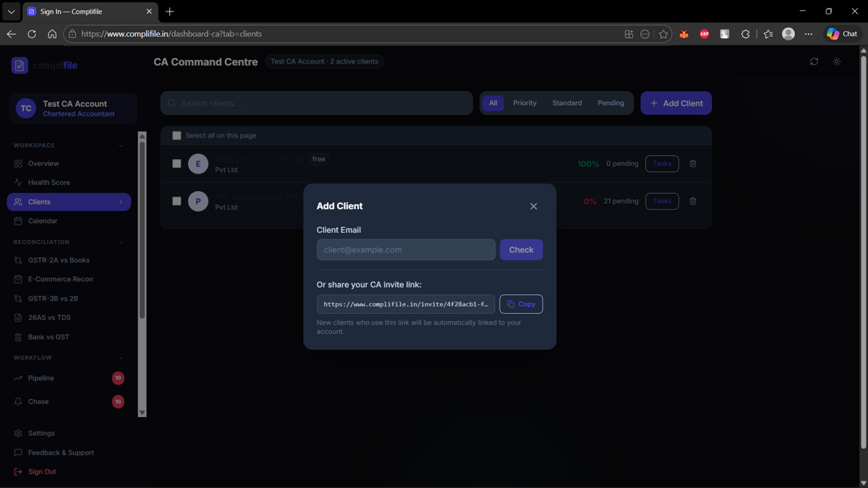Reload the page in browser

pos(32,34)
